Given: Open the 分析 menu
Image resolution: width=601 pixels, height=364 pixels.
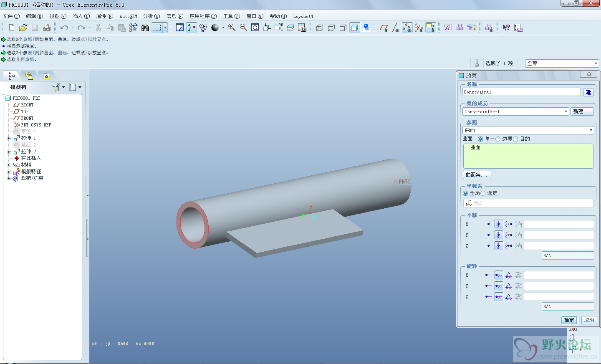Looking at the screenshot, I should coord(152,16).
